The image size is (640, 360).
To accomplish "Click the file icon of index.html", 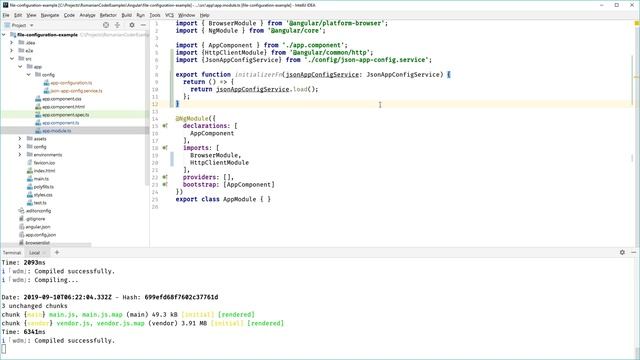I will [30, 171].
